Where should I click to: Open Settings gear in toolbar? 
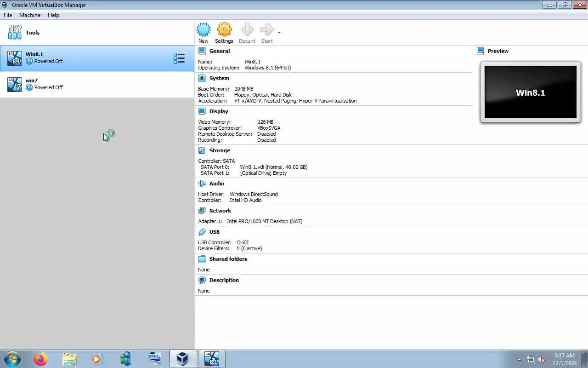(x=224, y=30)
